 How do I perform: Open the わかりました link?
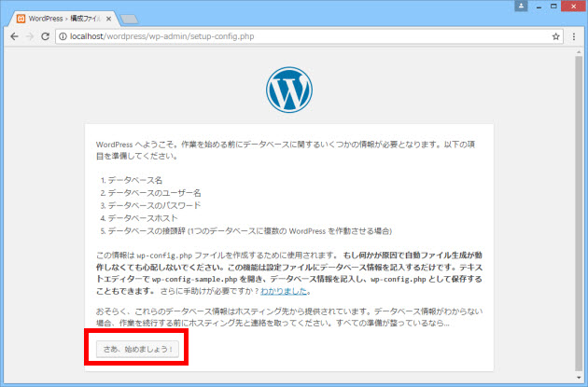284,291
